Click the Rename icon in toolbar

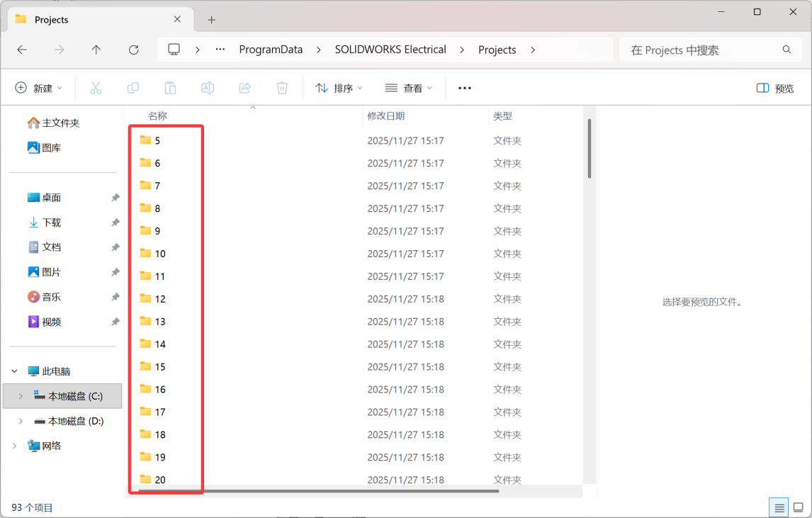[208, 88]
